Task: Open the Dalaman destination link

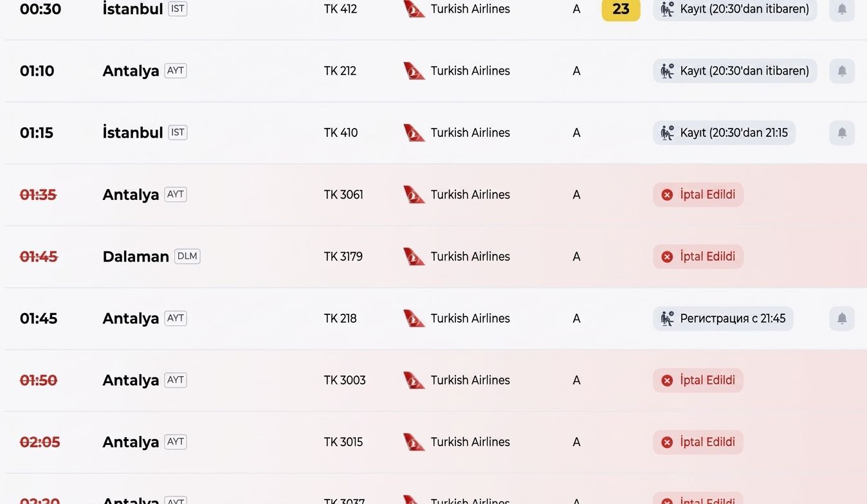Action: click(x=136, y=256)
